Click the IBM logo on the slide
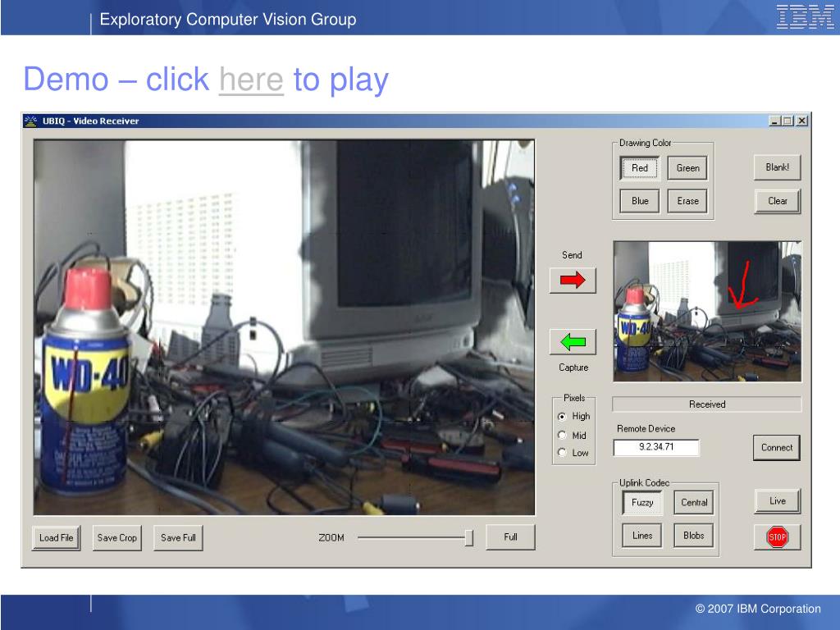The height and width of the screenshot is (630, 840). tap(806, 16)
